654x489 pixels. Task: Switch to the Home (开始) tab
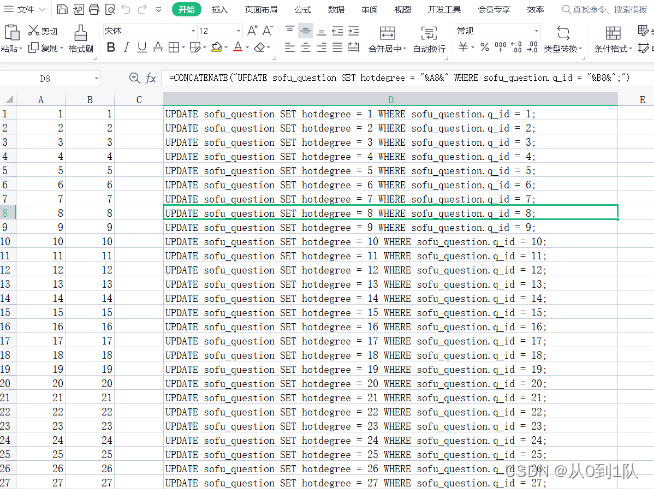pos(186,9)
